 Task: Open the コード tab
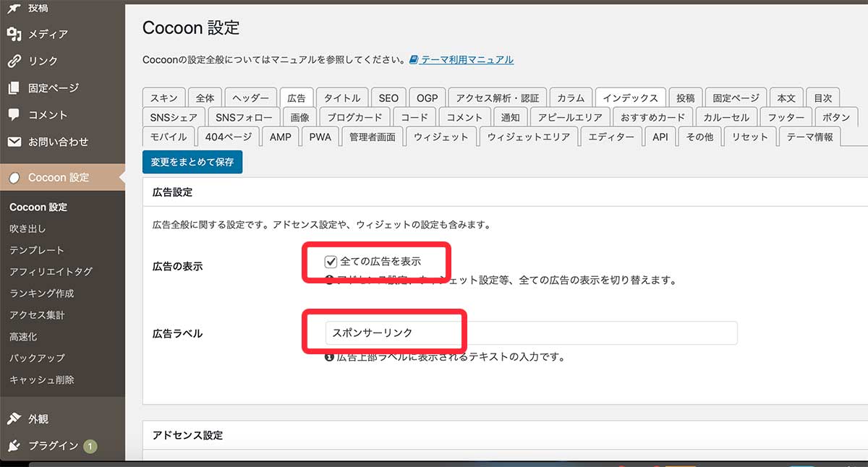point(414,117)
